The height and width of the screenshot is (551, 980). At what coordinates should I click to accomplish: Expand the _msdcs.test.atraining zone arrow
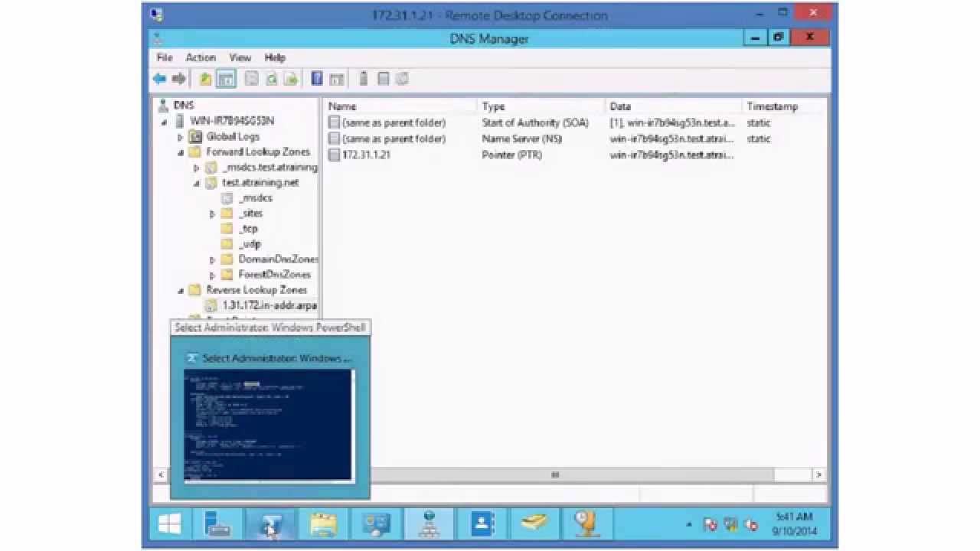(x=196, y=168)
